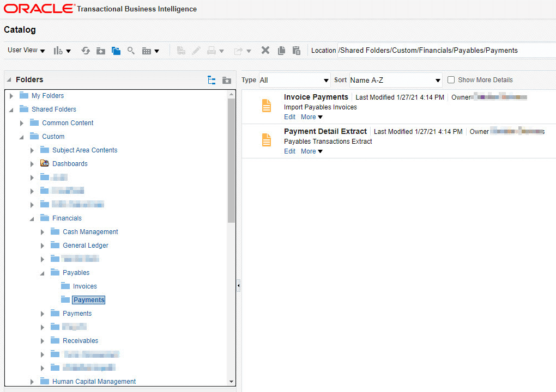Image resolution: width=556 pixels, height=392 pixels.
Task: Open the catalog Search magnifier
Action: click(x=131, y=51)
